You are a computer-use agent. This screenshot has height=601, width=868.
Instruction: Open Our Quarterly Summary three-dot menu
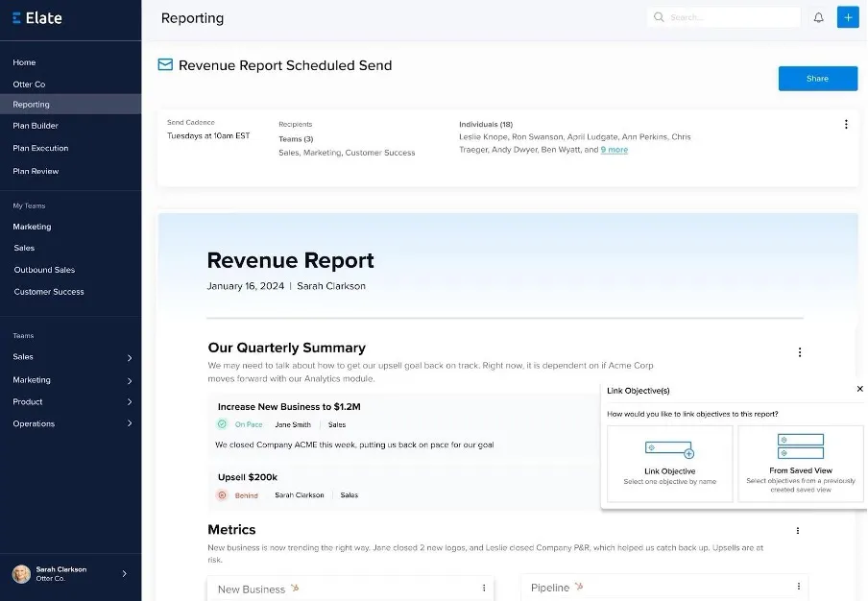coord(800,352)
